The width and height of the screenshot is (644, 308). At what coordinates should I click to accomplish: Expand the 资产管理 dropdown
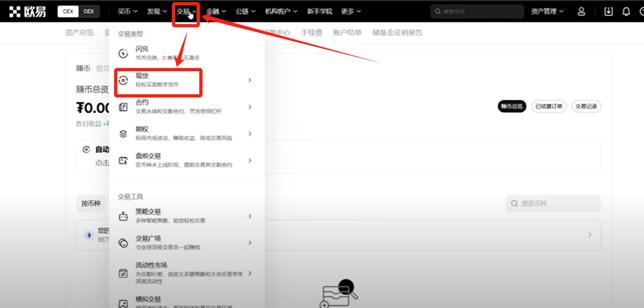[547, 11]
